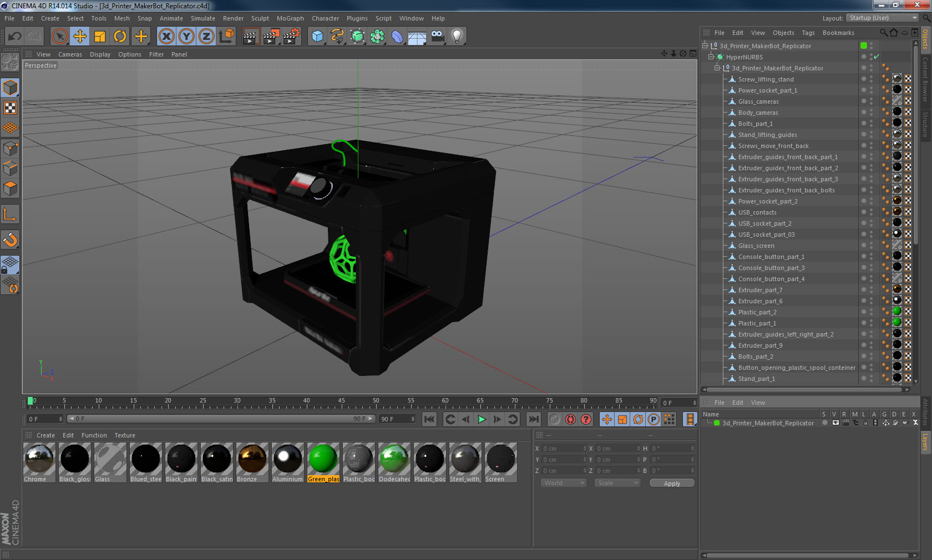Select the Move tool in top toolbar
Image resolution: width=932 pixels, height=560 pixels.
(x=80, y=37)
